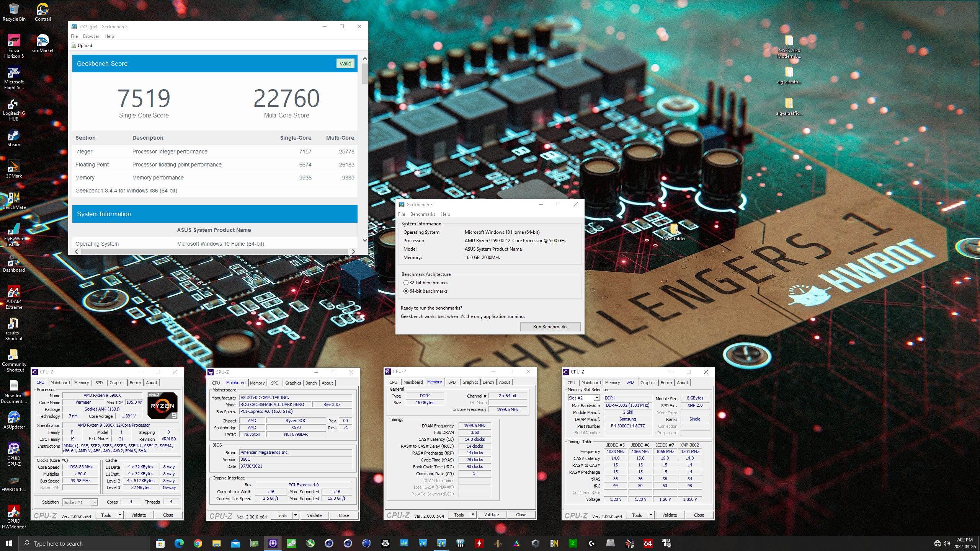
Task: Switch to CPU-Z taskbar icon
Action: pos(273,543)
